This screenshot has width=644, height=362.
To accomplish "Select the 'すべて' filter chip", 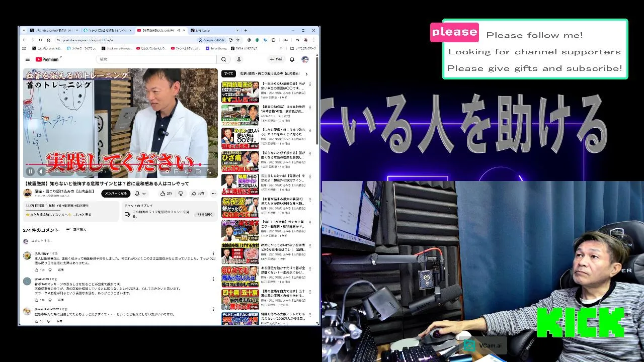I will (228, 74).
